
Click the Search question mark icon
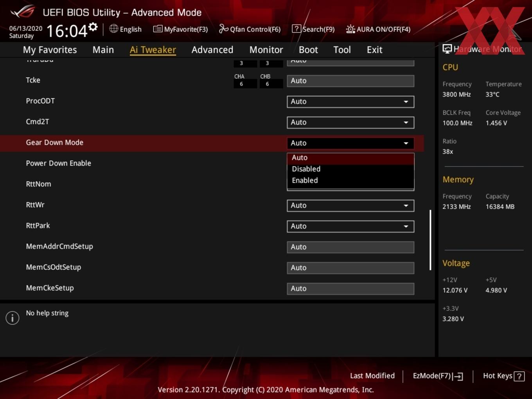pyautogui.click(x=297, y=29)
